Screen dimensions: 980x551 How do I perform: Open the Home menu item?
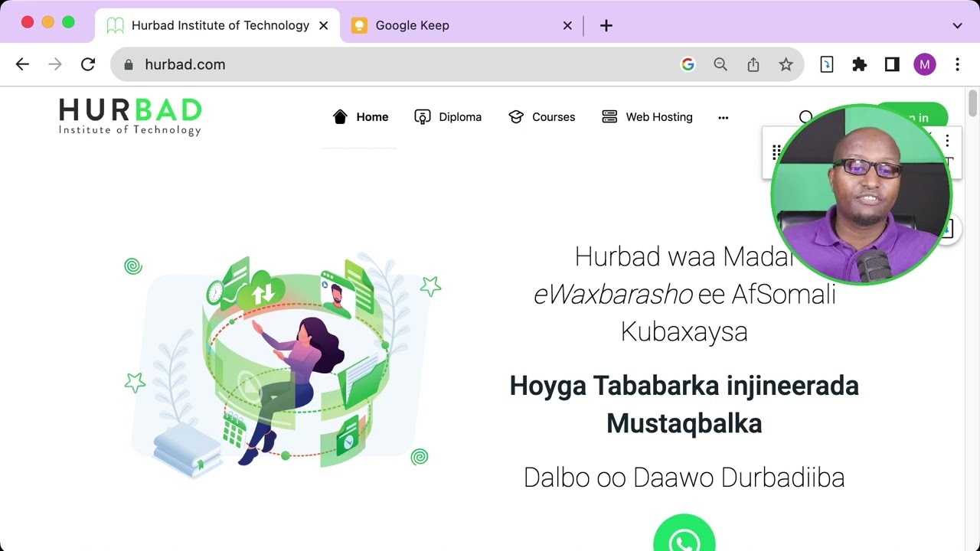[360, 117]
